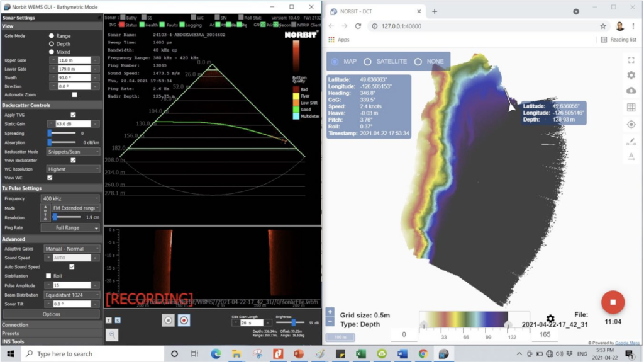644x364 pixels.
Task: Adjust the Spreading slider
Action: 62,134
